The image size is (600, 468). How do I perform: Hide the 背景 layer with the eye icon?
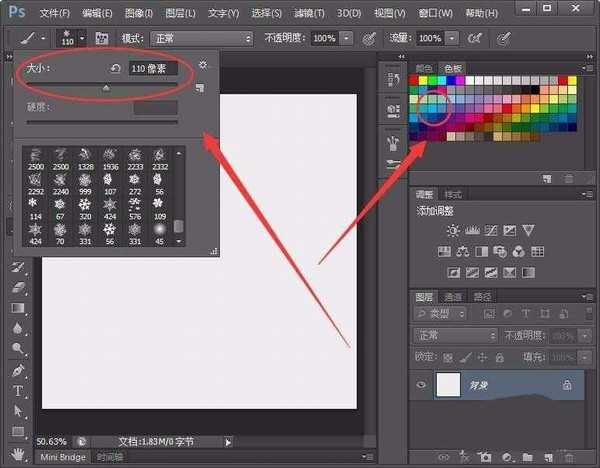tap(422, 385)
